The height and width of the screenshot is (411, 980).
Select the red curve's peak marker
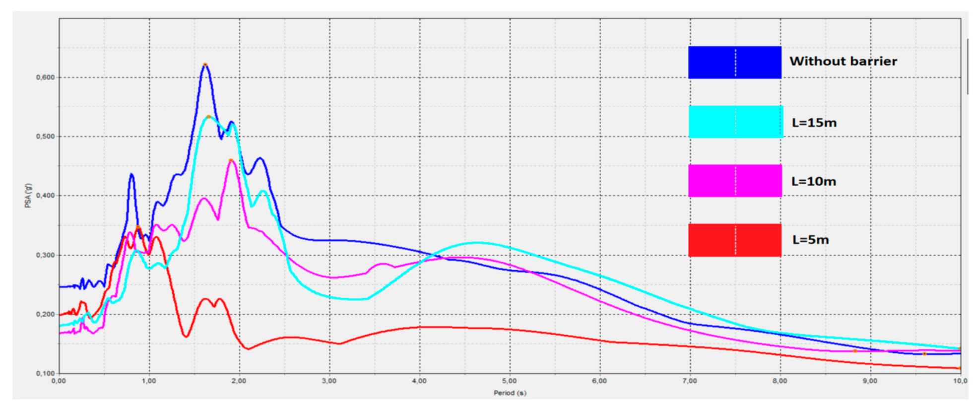138,228
